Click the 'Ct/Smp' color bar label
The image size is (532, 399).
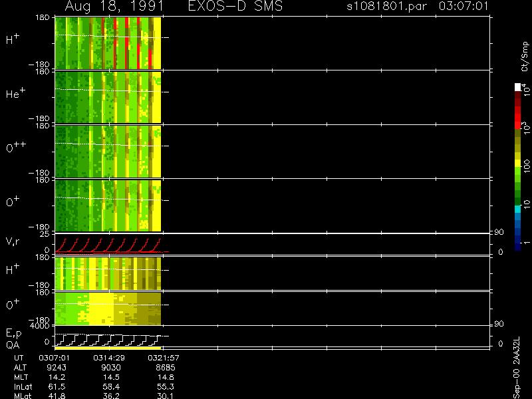coord(525,57)
